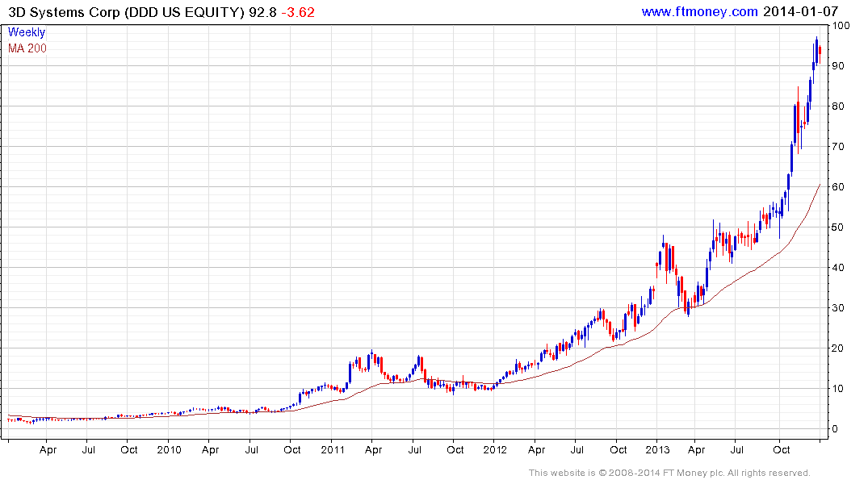Image resolution: width=868 pixels, height=484 pixels.
Task: Click the date 2014-01-07
Action: coord(800,11)
